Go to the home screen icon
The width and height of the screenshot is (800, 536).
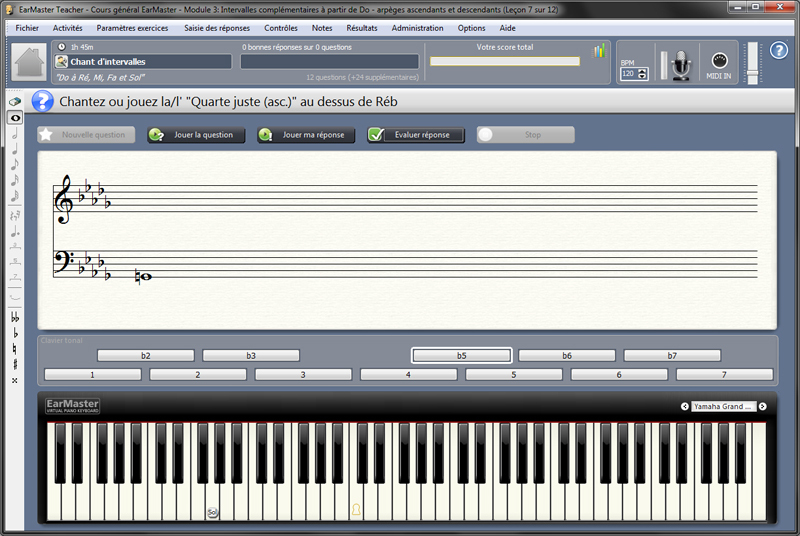[x=29, y=62]
